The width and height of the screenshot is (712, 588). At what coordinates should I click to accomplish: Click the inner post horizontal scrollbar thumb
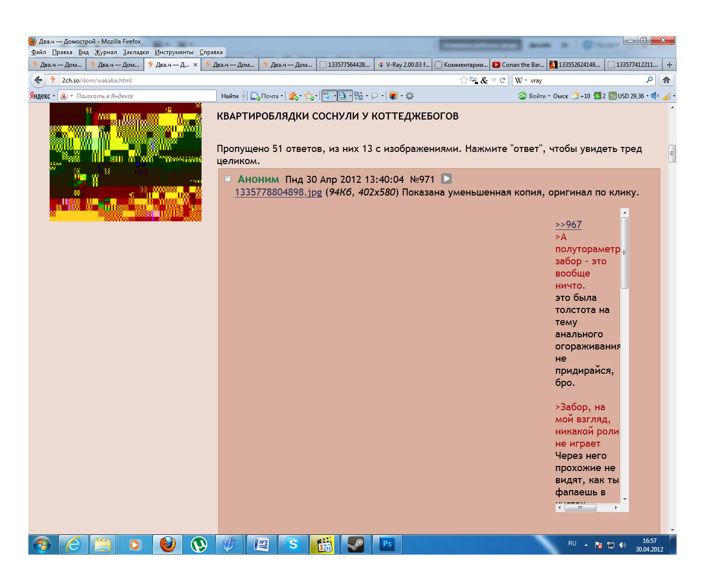[580, 507]
